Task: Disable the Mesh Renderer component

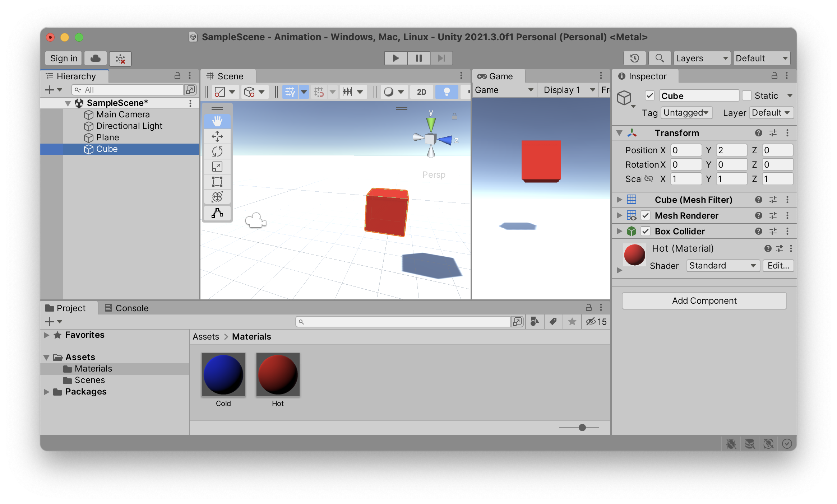Action: 645,215
